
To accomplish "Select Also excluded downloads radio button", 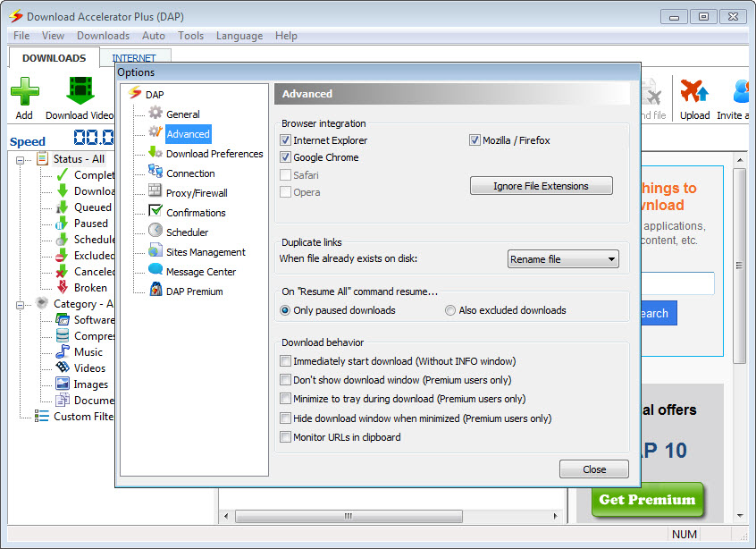I will click(450, 310).
